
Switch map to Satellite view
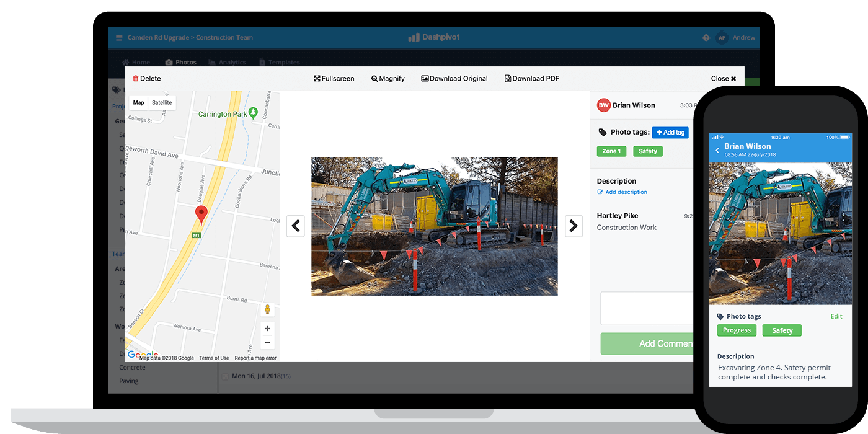tap(162, 103)
